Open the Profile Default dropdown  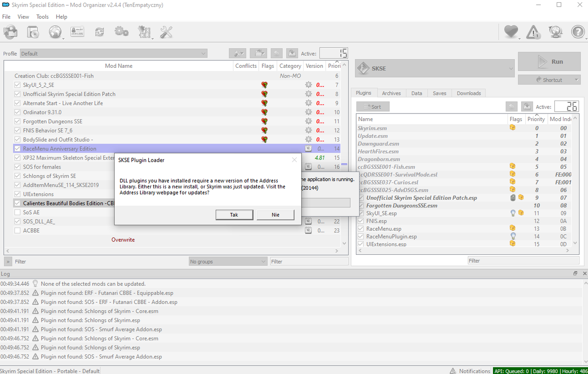[113, 53]
